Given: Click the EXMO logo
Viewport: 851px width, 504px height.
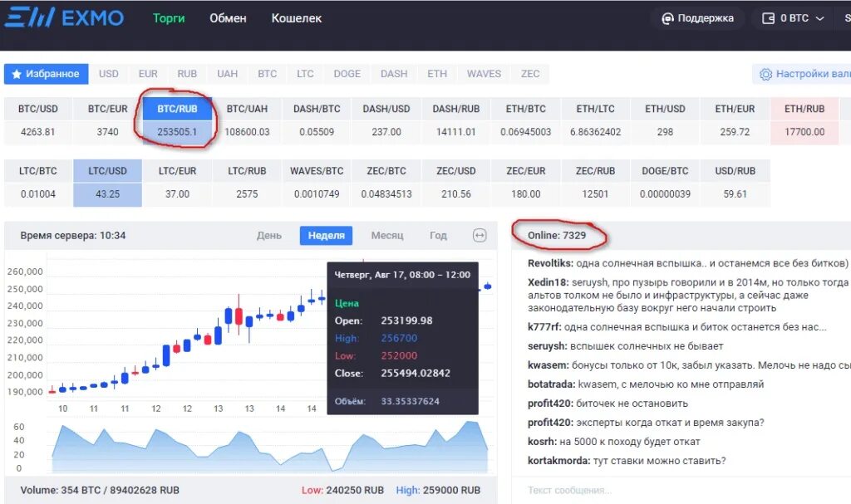Looking at the screenshot, I should 64,18.
